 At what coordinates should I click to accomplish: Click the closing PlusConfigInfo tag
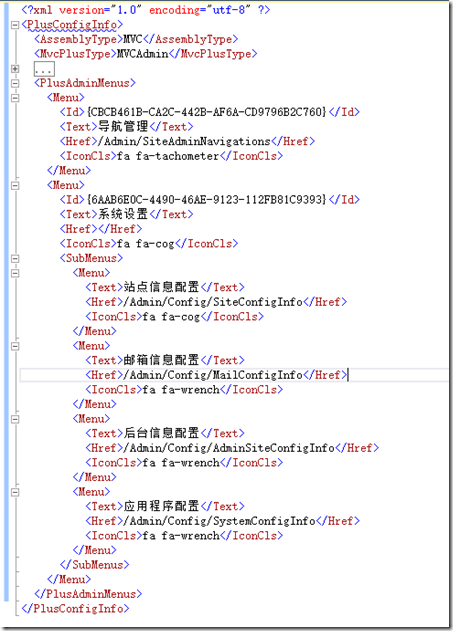(75, 609)
